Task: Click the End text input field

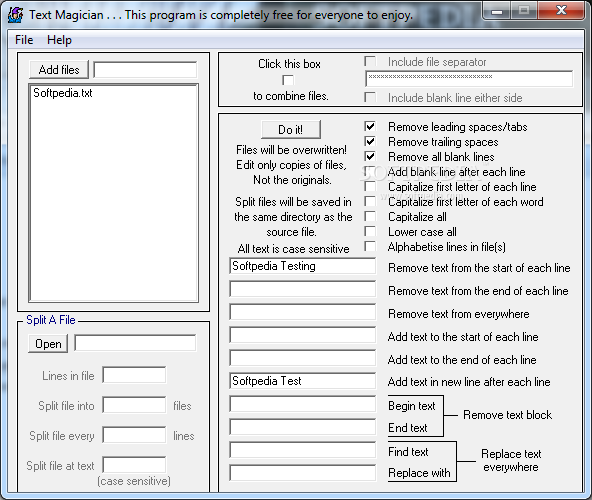Action: click(x=302, y=427)
